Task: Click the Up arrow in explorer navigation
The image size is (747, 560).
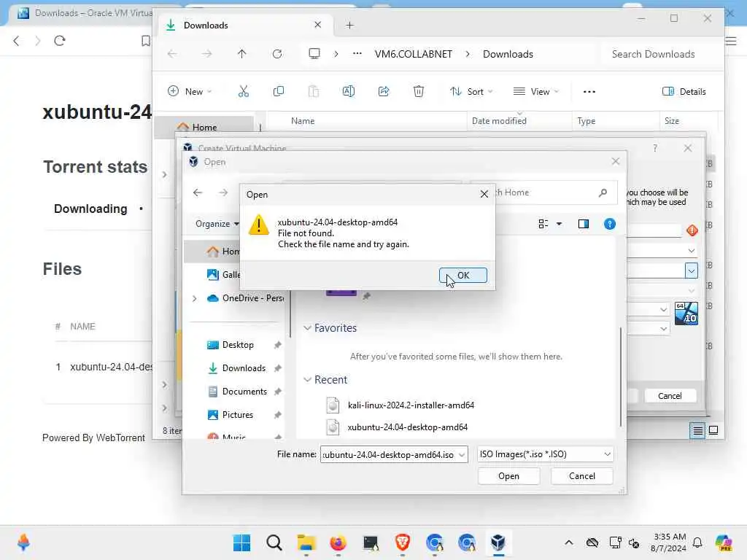Action: tap(242, 54)
